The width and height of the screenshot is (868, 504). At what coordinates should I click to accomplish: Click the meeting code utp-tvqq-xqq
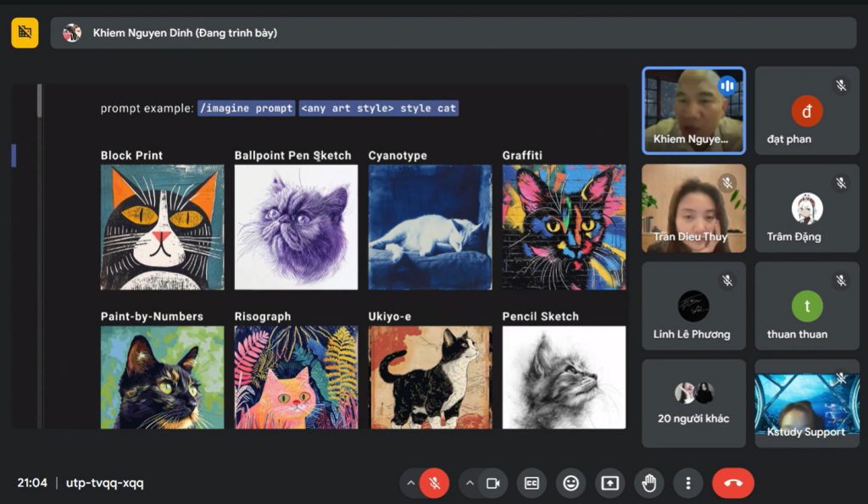coord(105,483)
